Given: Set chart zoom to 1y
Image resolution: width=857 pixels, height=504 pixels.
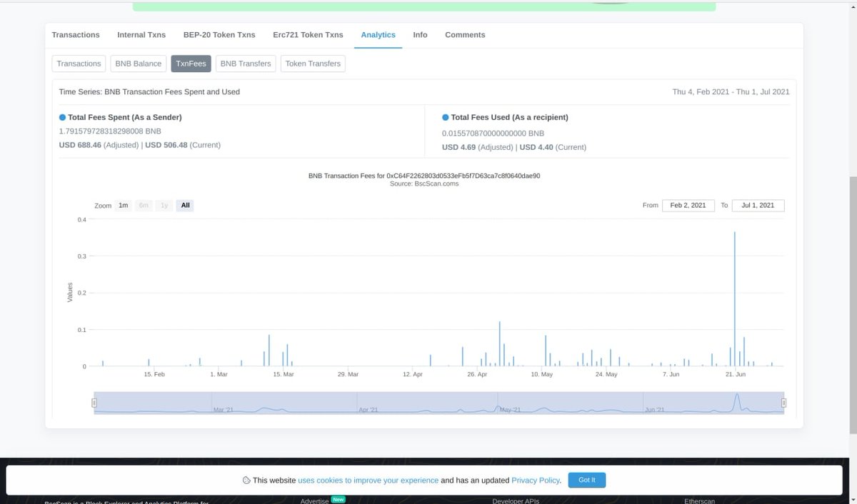Looking at the screenshot, I should pos(164,206).
